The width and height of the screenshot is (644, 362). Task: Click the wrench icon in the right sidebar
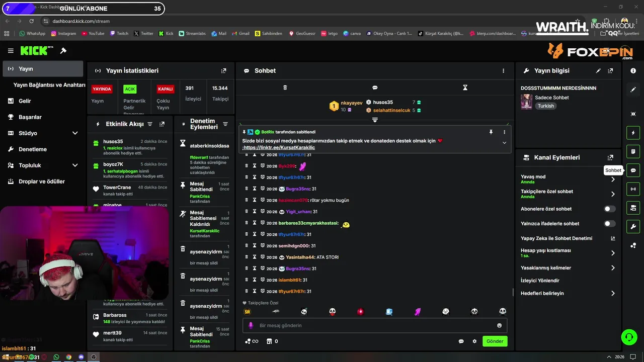(x=633, y=227)
